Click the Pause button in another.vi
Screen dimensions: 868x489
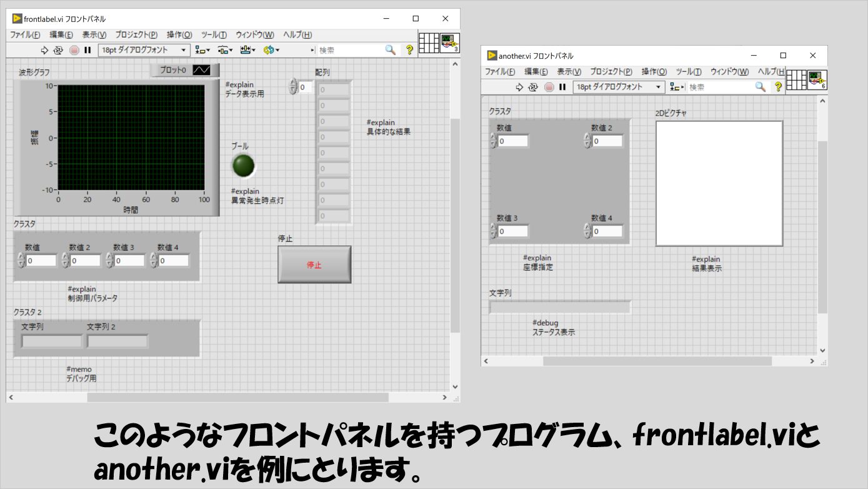click(562, 87)
